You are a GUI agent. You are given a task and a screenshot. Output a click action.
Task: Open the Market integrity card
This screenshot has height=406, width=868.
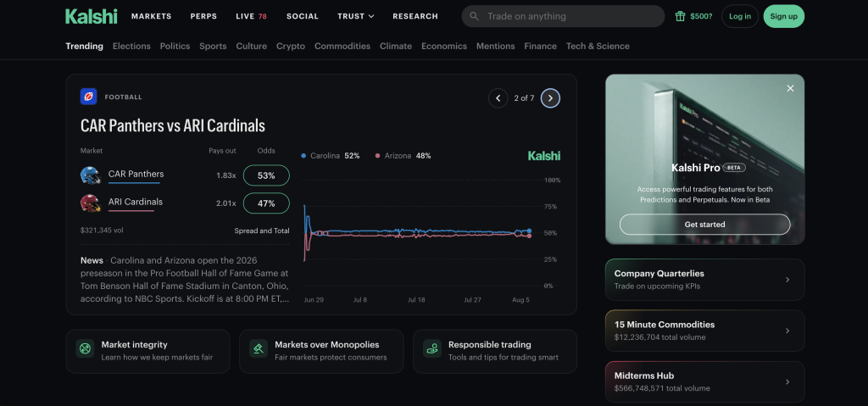(x=147, y=351)
